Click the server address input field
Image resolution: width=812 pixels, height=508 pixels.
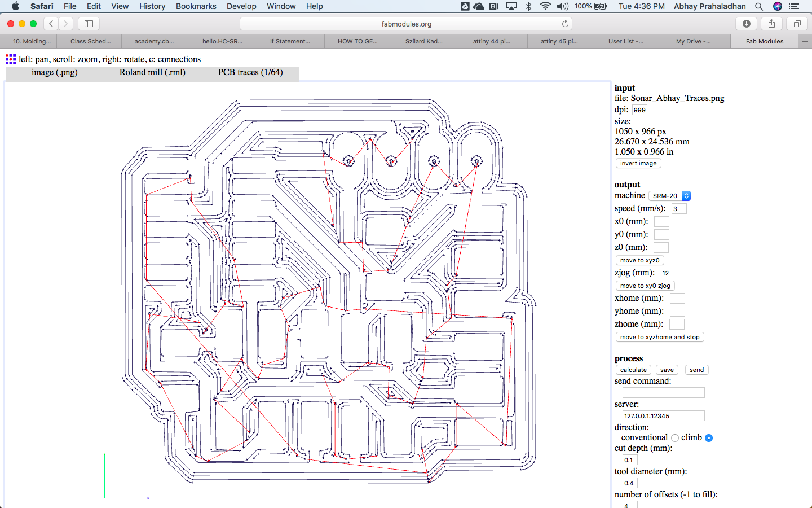[663, 415]
